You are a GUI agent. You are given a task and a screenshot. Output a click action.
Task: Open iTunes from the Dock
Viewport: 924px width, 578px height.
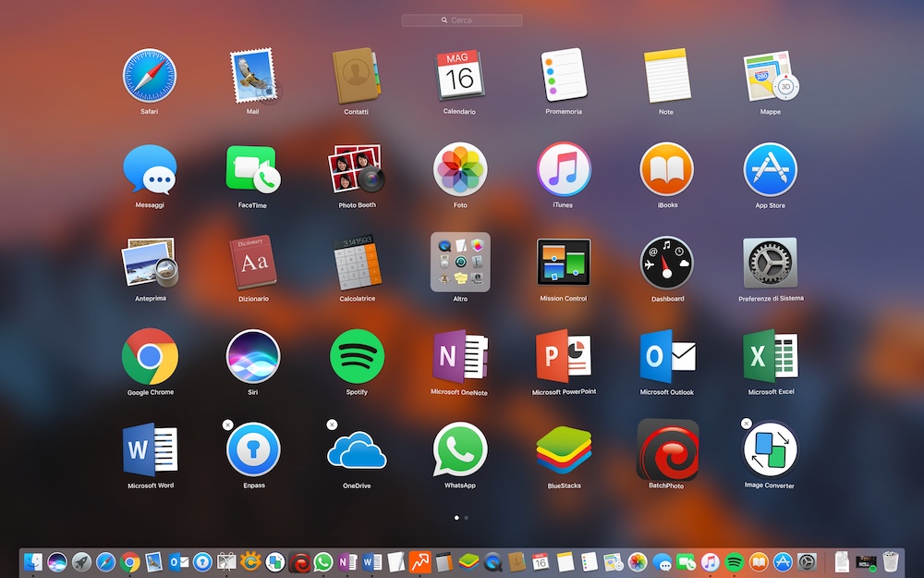coord(710,562)
